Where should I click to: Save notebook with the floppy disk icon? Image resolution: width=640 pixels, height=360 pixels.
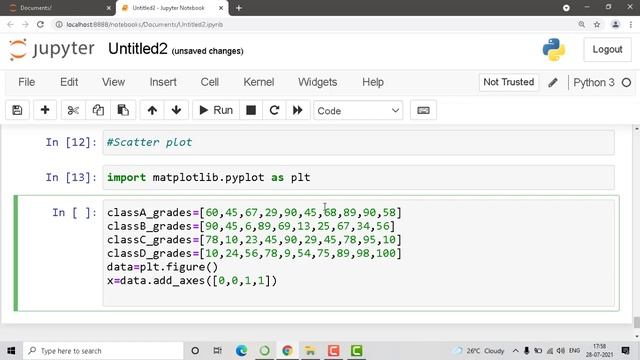[17, 110]
